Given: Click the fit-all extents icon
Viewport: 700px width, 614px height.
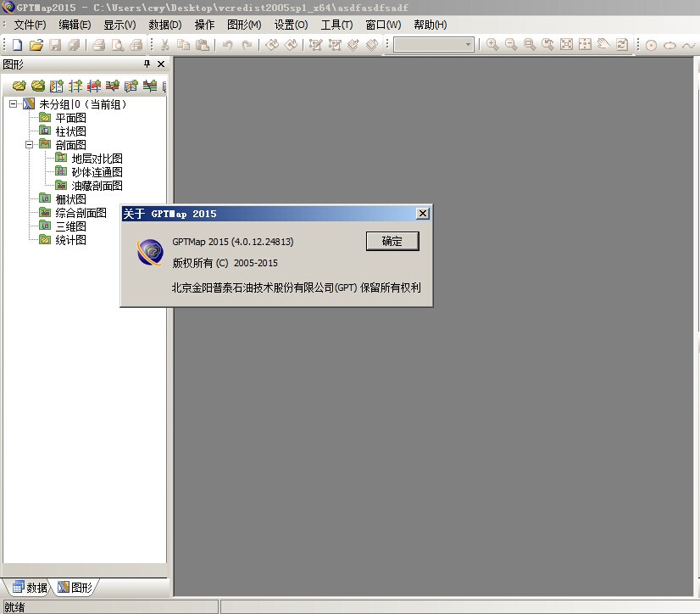Looking at the screenshot, I should (x=566, y=45).
